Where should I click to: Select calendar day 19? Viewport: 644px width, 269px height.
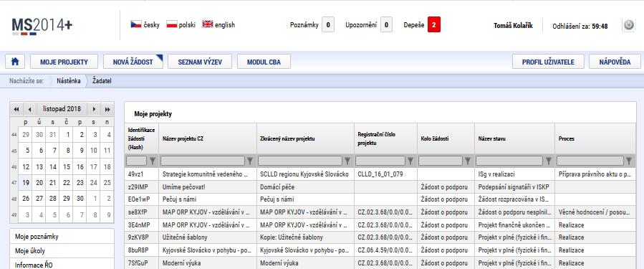tap(26, 183)
